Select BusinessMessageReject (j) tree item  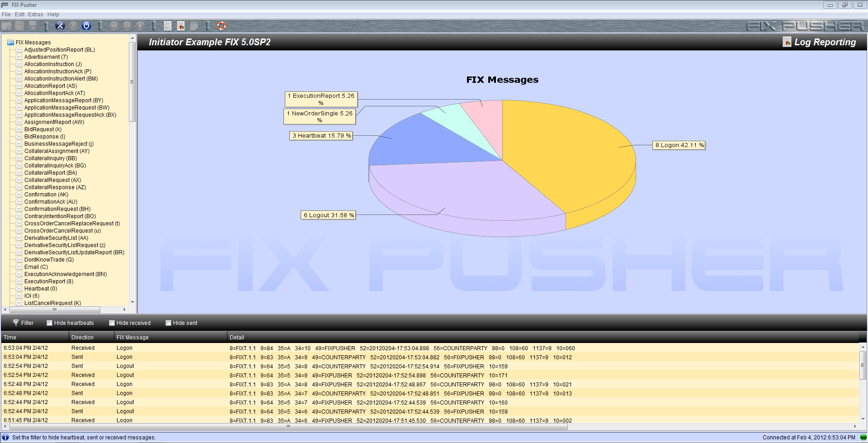click(x=59, y=144)
